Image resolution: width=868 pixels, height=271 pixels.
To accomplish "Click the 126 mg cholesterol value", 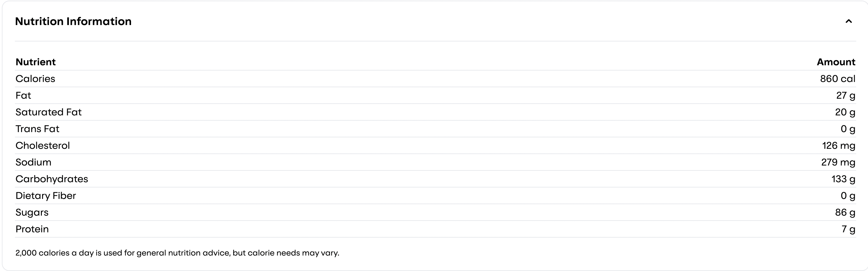I will (x=839, y=145).
